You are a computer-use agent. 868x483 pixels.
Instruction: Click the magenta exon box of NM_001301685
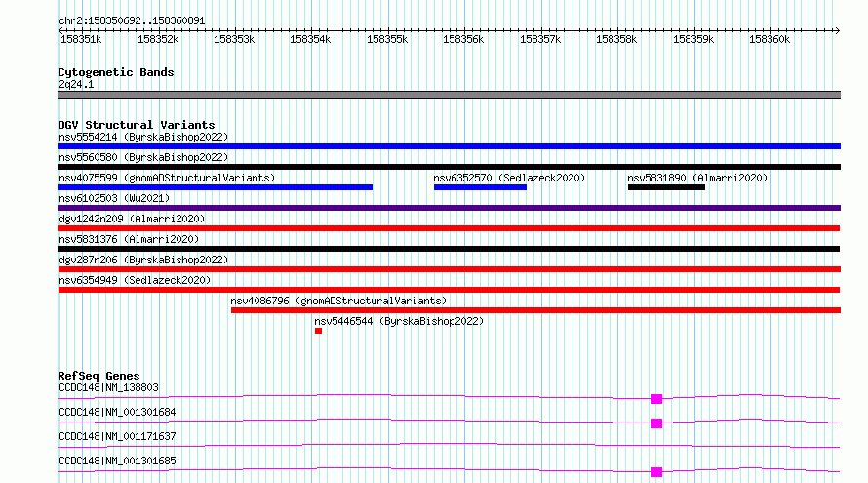pos(656,472)
